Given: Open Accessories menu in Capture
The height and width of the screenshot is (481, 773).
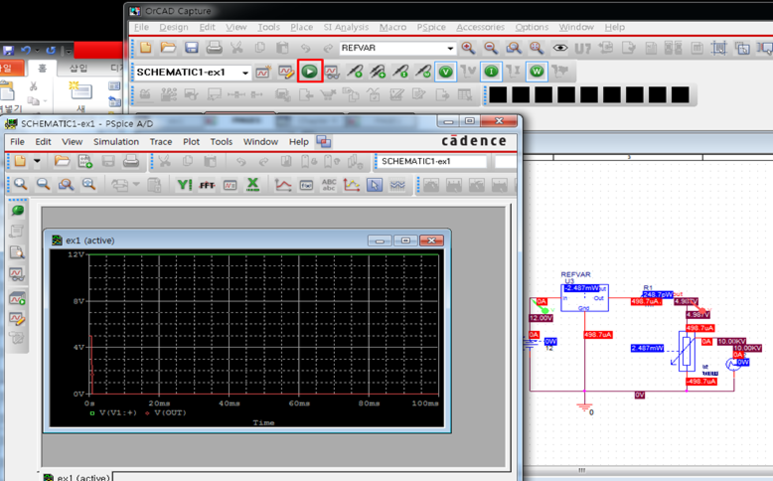Looking at the screenshot, I should point(480,27).
